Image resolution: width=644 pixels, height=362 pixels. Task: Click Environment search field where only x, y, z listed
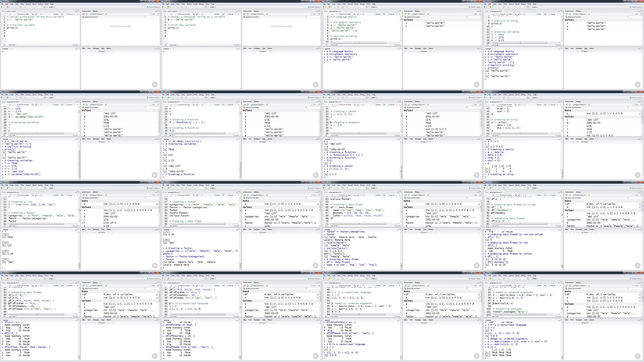point(634,17)
